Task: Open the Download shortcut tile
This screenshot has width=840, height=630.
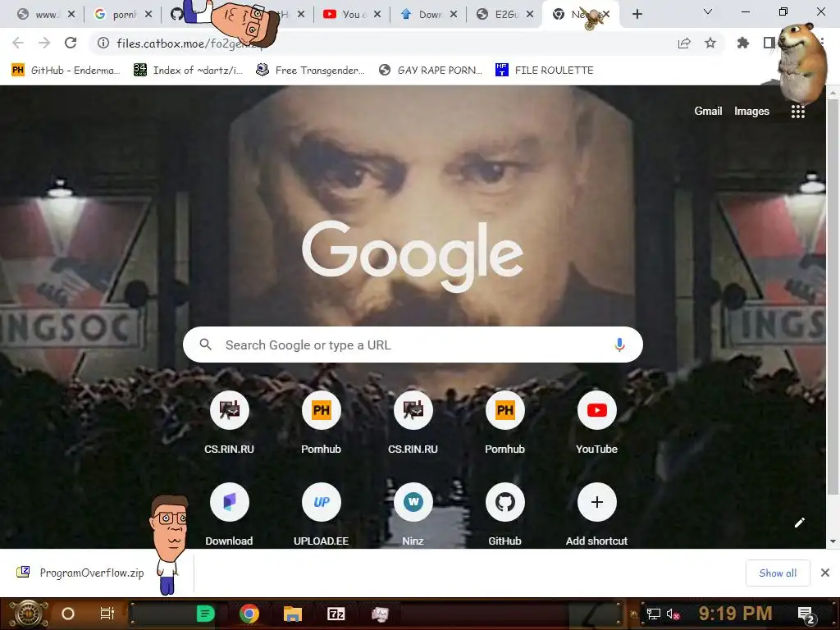Action: tap(230, 515)
